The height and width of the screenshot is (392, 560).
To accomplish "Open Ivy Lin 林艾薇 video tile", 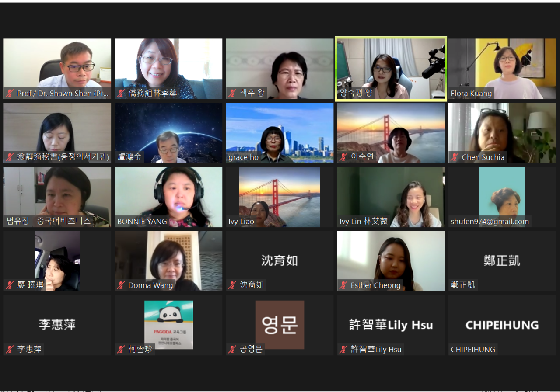I will 391,197.
